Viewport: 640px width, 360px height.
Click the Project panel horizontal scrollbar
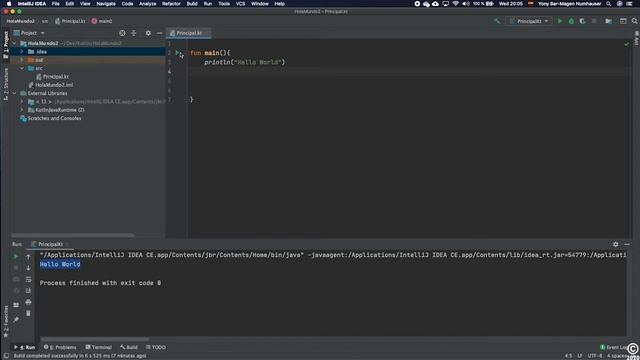pos(73,236)
